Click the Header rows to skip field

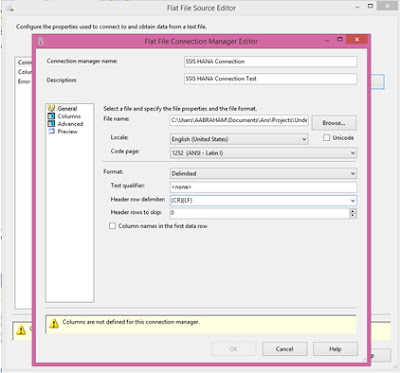[x=260, y=213]
